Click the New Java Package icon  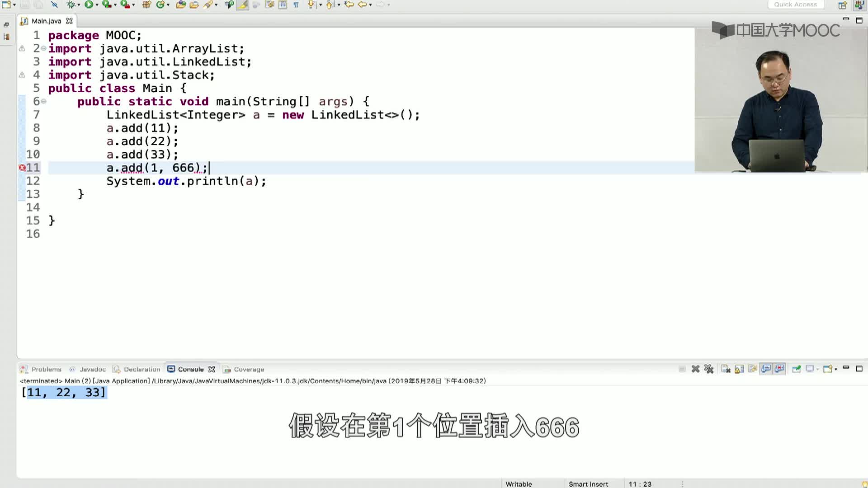click(146, 5)
